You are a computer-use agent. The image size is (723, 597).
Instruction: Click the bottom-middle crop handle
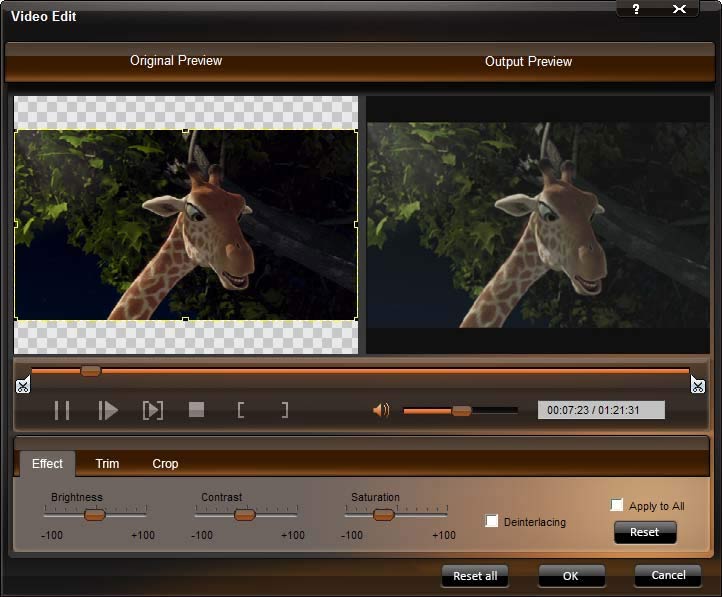(185, 319)
